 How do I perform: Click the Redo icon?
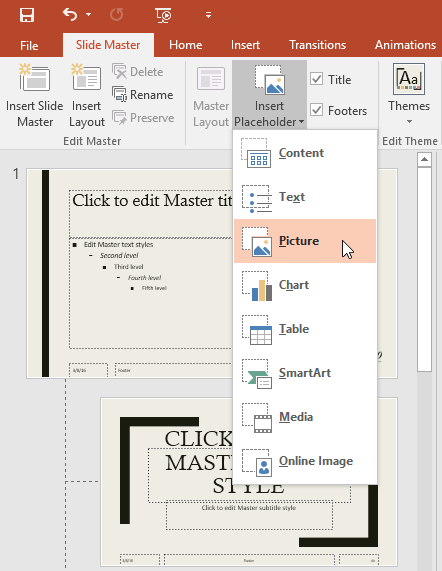click(x=117, y=15)
